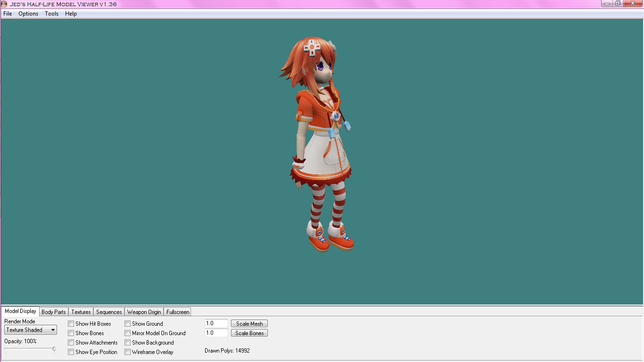Toggle Wireframe Overlay
The width and height of the screenshot is (644, 362).
point(127,352)
